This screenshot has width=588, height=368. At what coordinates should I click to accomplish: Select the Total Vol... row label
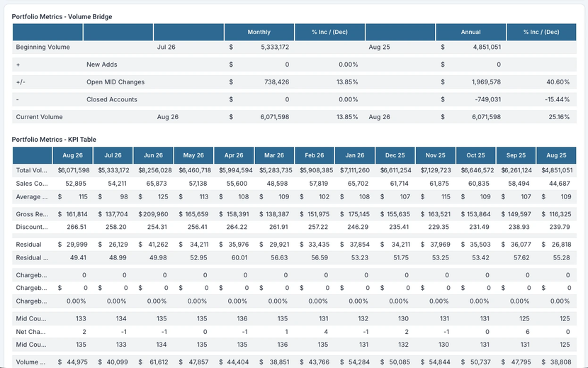[x=31, y=170]
